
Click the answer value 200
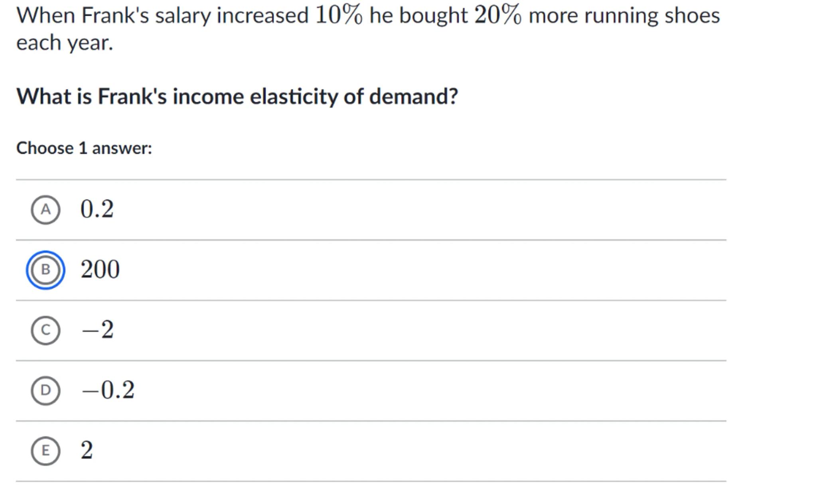point(100,270)
